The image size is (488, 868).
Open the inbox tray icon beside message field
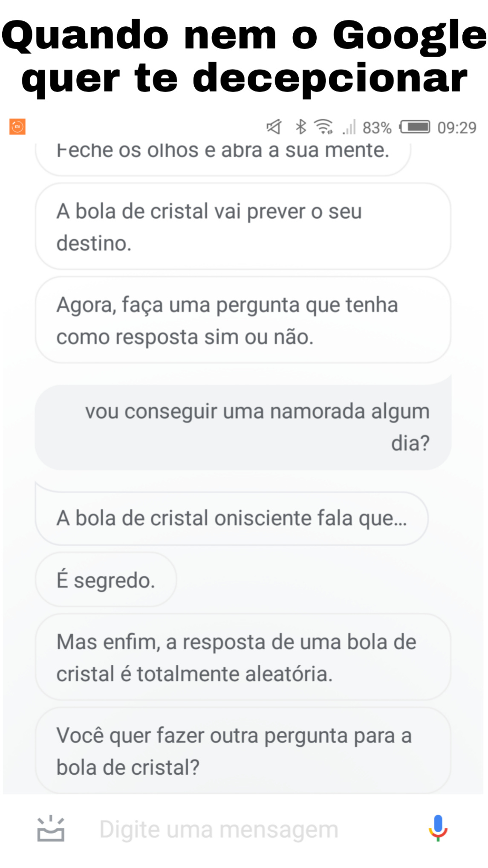click(51, 829)
